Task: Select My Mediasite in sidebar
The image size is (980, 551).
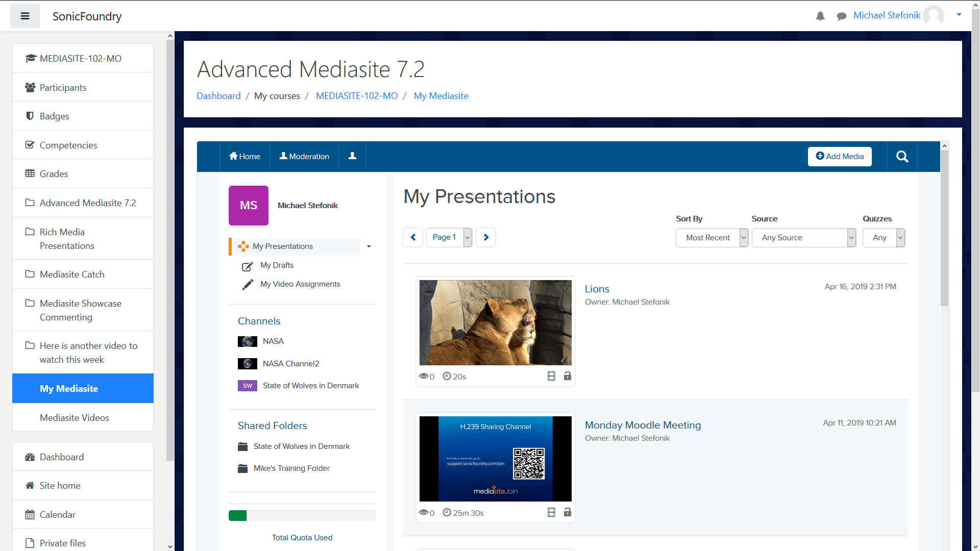Action: [83, 388]
